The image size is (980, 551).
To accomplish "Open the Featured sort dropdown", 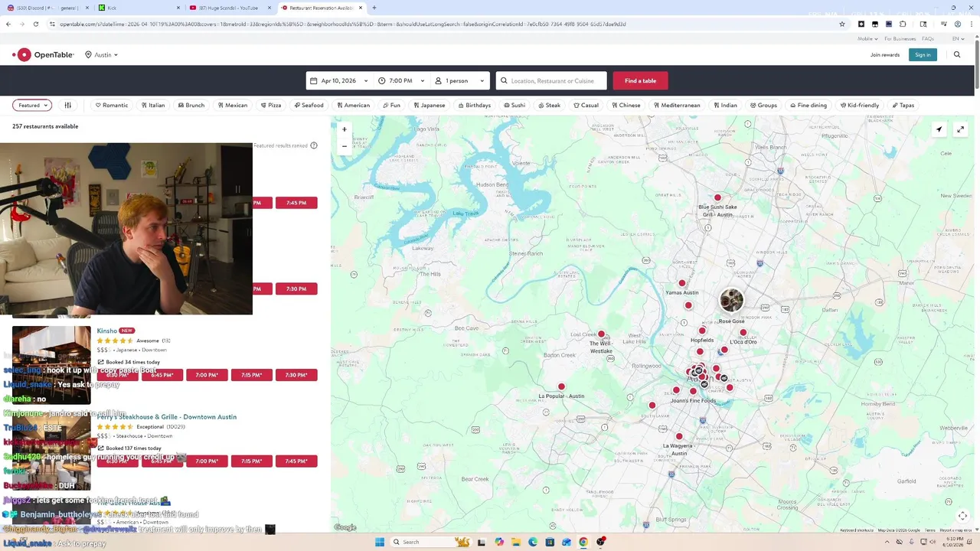I will click(x=33, y=105).
